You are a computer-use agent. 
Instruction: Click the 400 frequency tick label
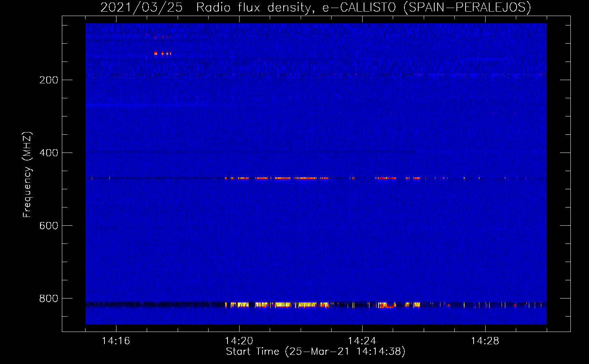48,153
